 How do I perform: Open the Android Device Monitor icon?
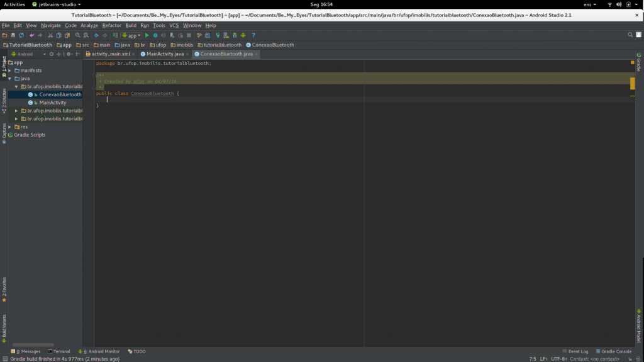243,35
